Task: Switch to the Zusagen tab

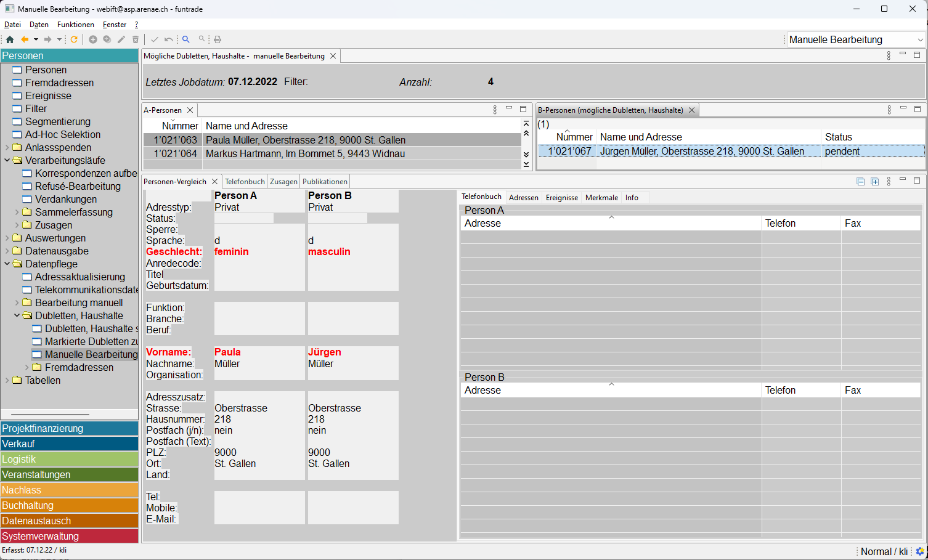Action: click(x=283, y=182)
